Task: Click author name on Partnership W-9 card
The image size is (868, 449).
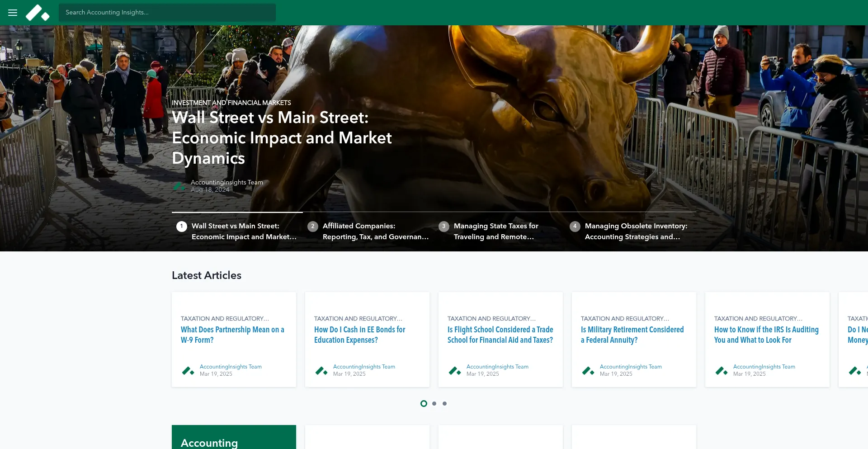Action: point(231,367)
